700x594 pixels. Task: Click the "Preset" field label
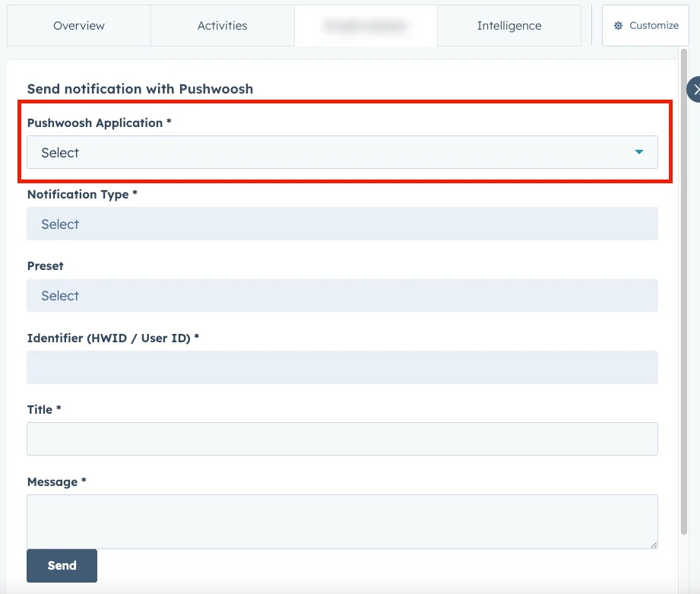click(x=46, y=266)
